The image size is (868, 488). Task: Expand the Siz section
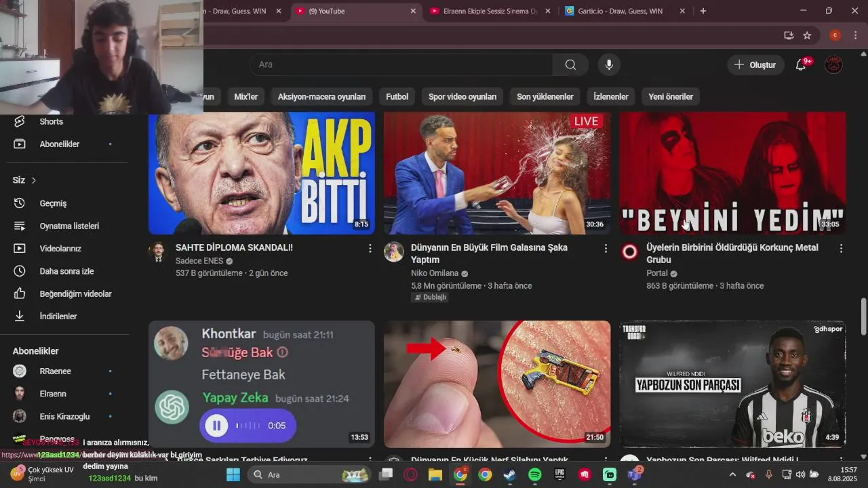point(24,180)
